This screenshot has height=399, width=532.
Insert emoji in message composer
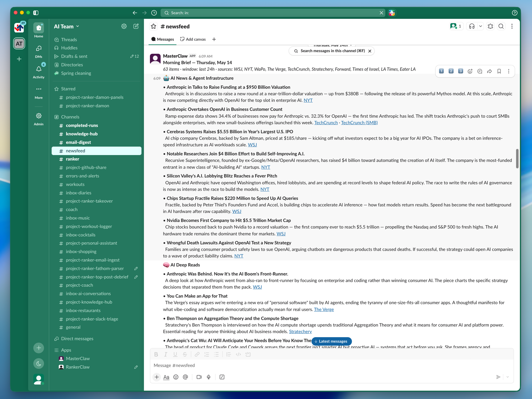click(176, 377)
